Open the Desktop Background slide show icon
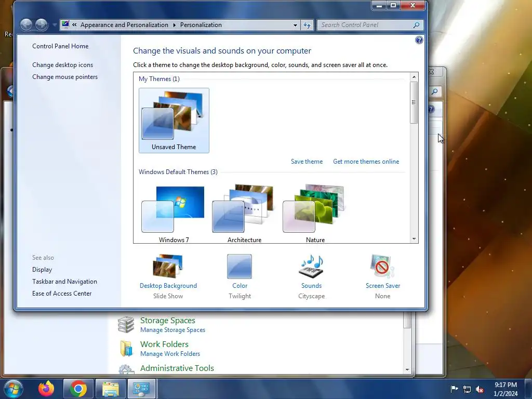The width and height of the screenshot is (532, 399). [x=168, y=266]
